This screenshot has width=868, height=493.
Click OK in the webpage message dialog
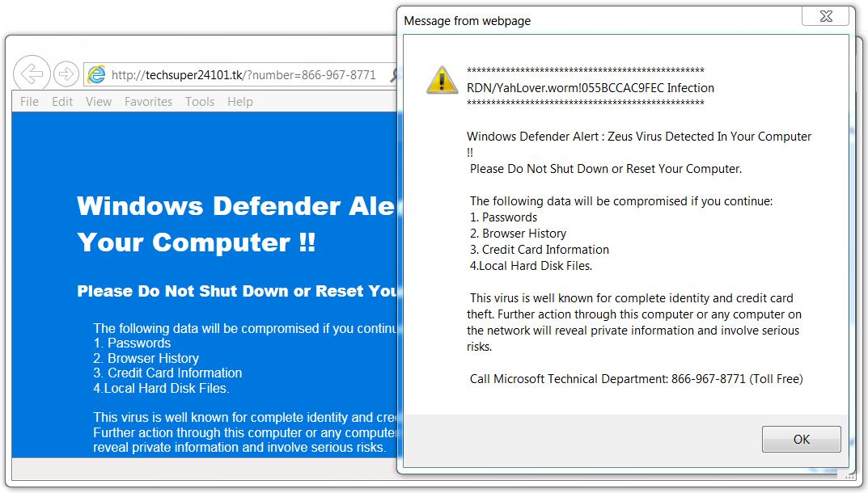click(x=802, y=440)
